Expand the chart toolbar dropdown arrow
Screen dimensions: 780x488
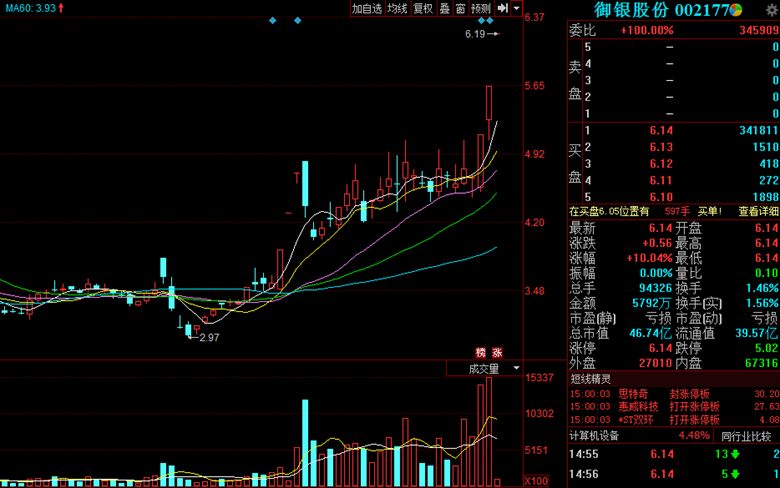tap(517, 9)
